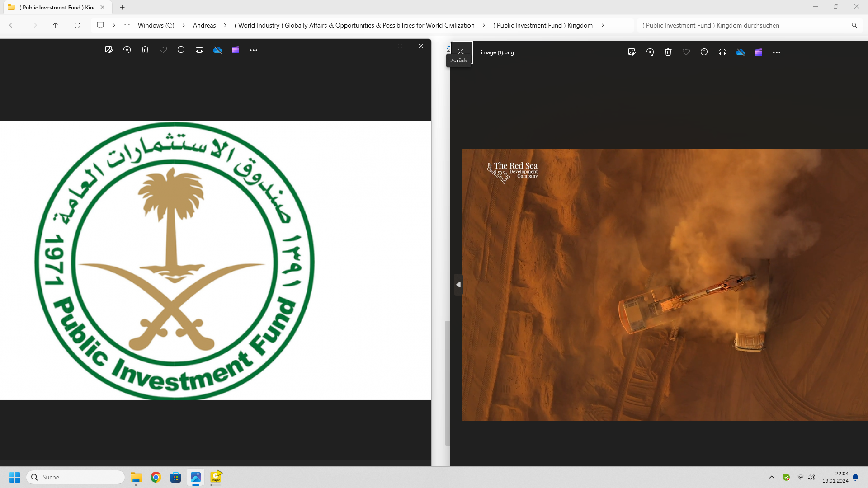
Task: Print image from left Photos window
Action: tap(199, 50)
